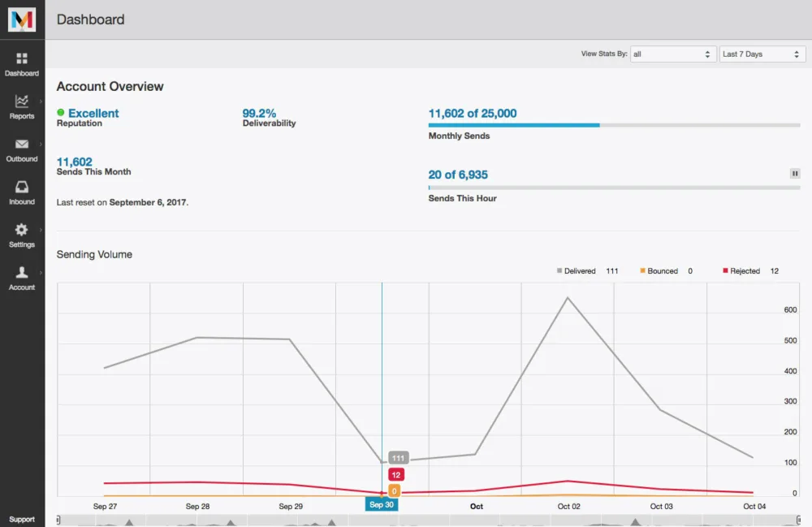Click the Sep 30 date marker on chart

[x=382, y=504]
